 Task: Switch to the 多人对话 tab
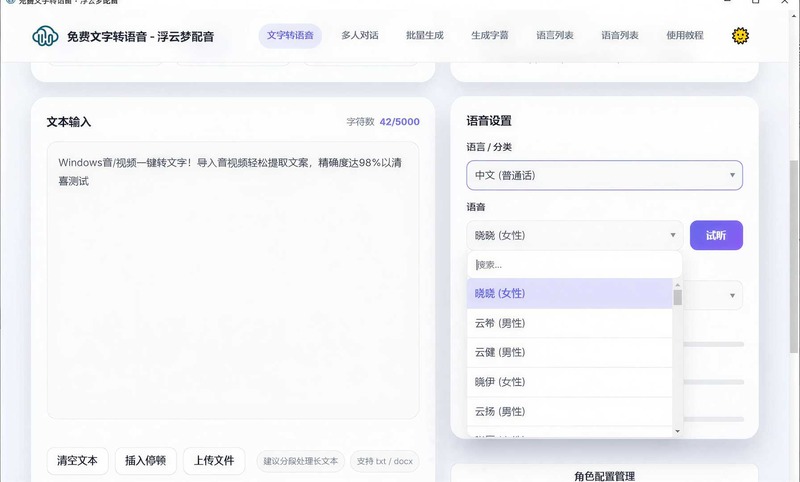coord(360,36)
